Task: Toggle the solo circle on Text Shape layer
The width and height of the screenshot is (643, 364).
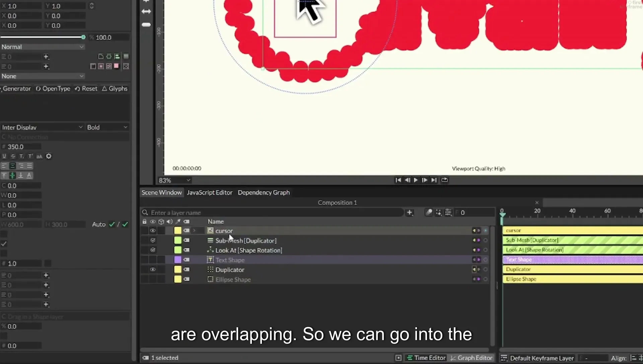Action: click(x=485, y=260)
